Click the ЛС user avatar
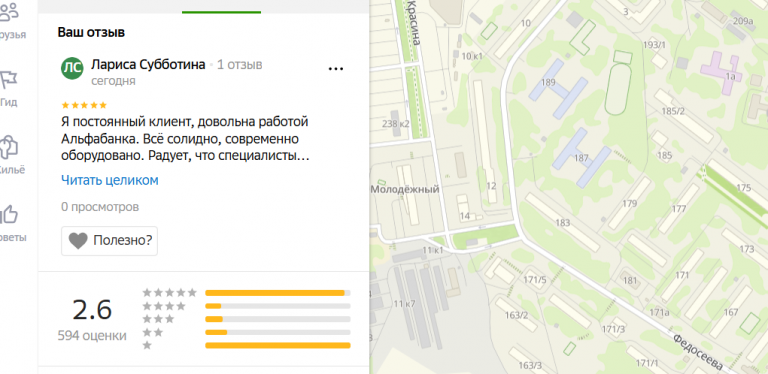Image resolution: width=768 pixels, height=374 pixels. pyautogui.click(x=72, y=68)
